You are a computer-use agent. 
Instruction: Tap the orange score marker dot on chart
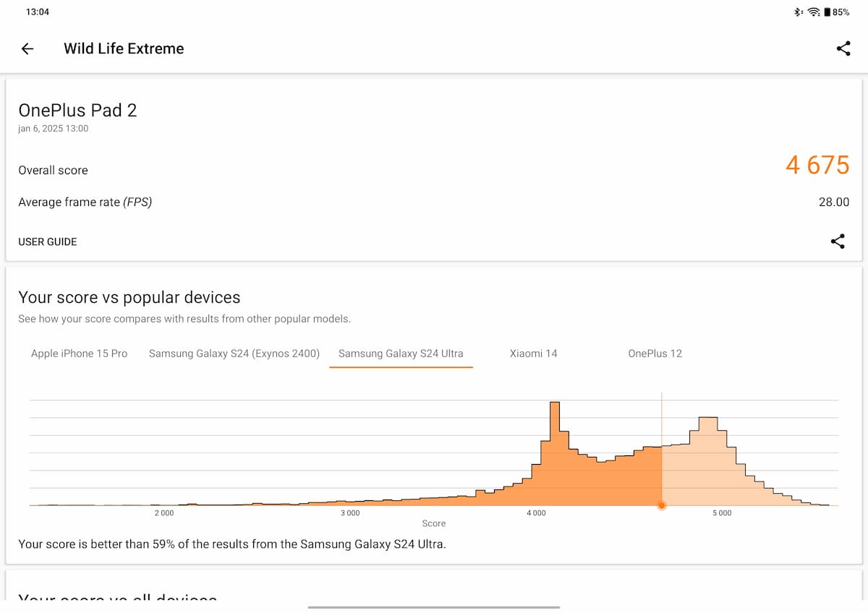coord(661,505)
